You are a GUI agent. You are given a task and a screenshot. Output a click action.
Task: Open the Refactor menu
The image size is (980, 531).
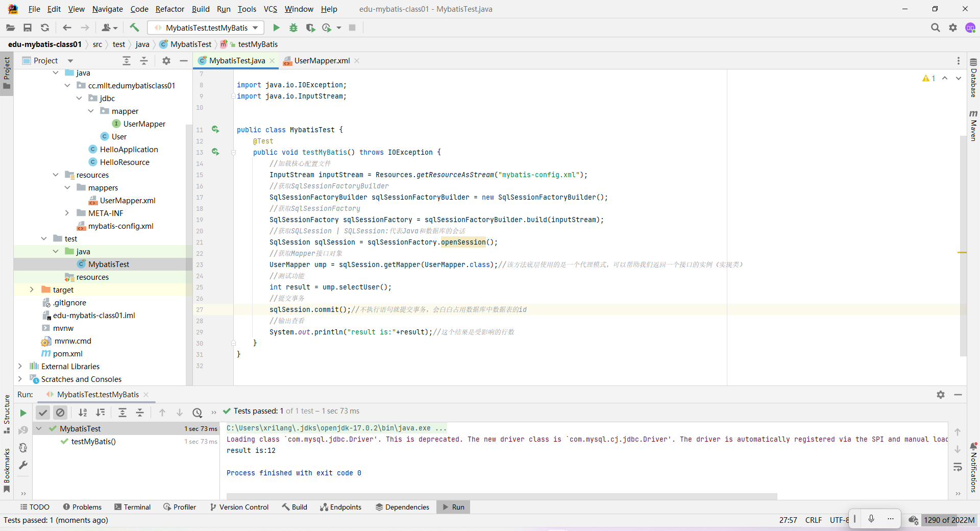pyautogui.click(x=169, y=9)
